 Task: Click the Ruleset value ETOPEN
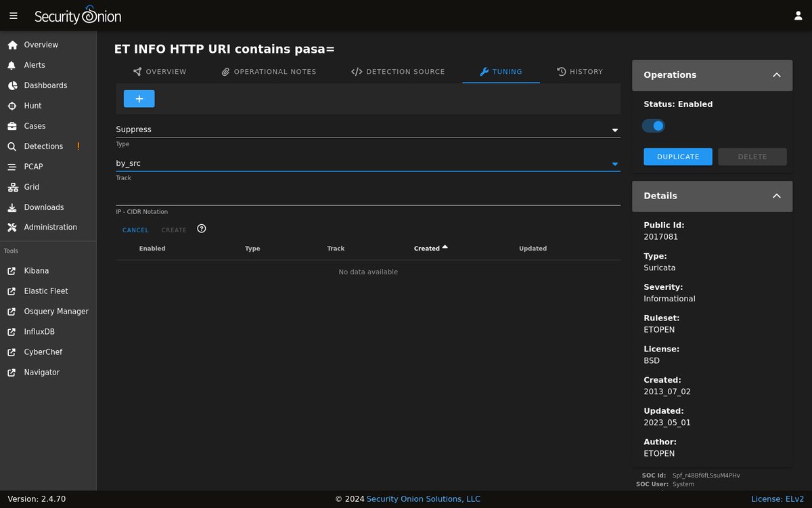tap(659, 330)
